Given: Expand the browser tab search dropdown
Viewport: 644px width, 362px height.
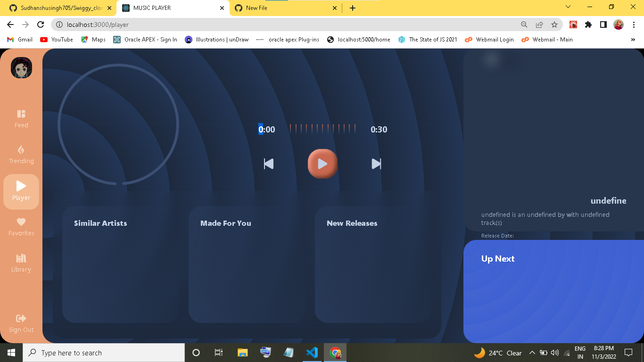Looking at the screenshot, I should pyautogui.click(x=568, y=8).
